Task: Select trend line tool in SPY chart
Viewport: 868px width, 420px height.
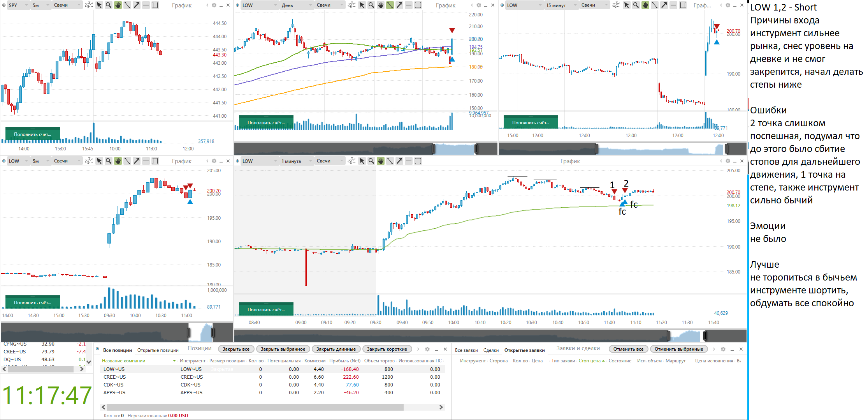Action: pyautogui.click(x=127, y=5)
